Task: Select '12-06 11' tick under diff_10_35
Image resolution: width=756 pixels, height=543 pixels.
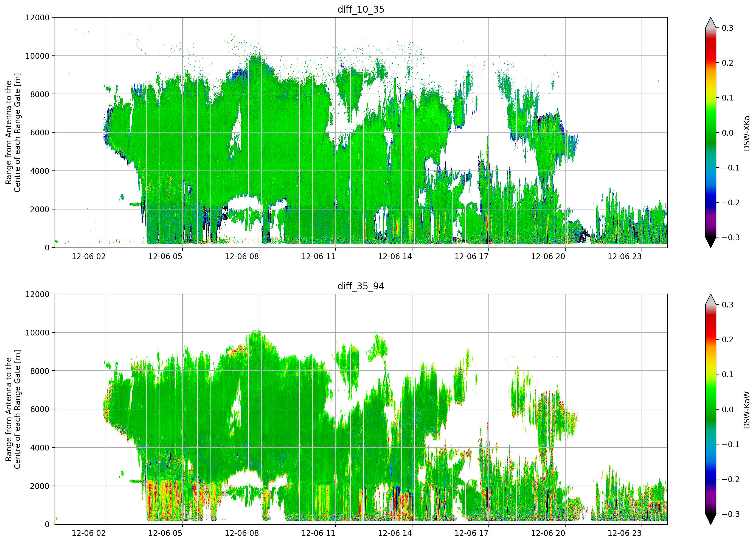Action: (x=318, y=256)
